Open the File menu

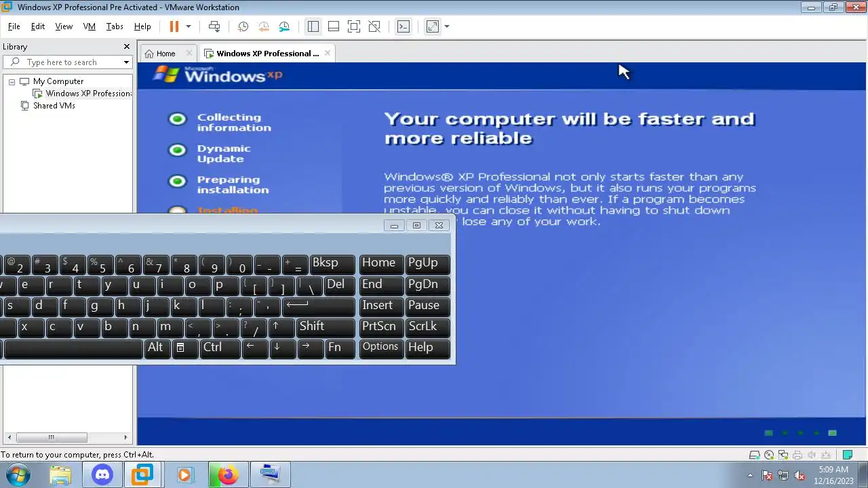point(14,26)
